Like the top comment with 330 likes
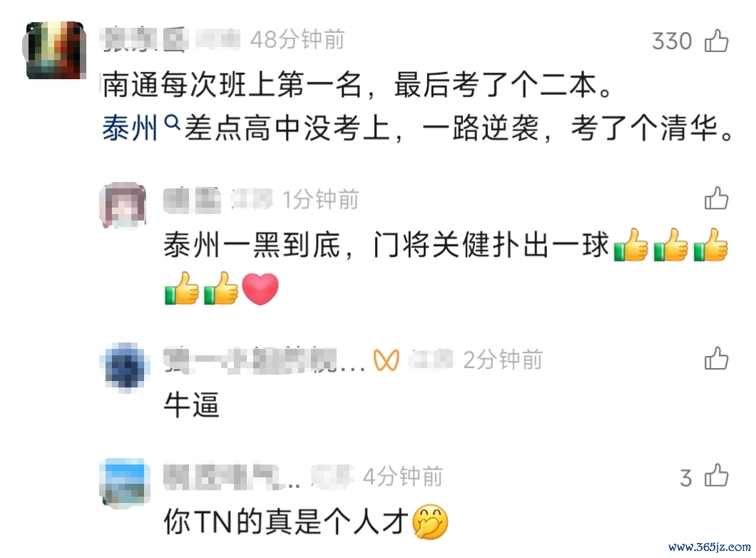The width and height of the screenshot is (756, 558). tap(717, 41)
